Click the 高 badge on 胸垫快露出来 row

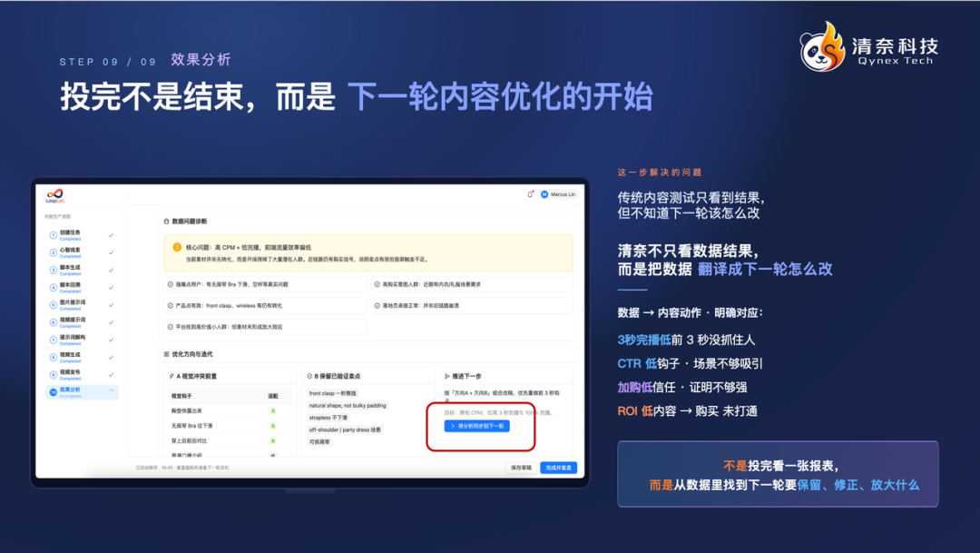[x=272, y=411]
